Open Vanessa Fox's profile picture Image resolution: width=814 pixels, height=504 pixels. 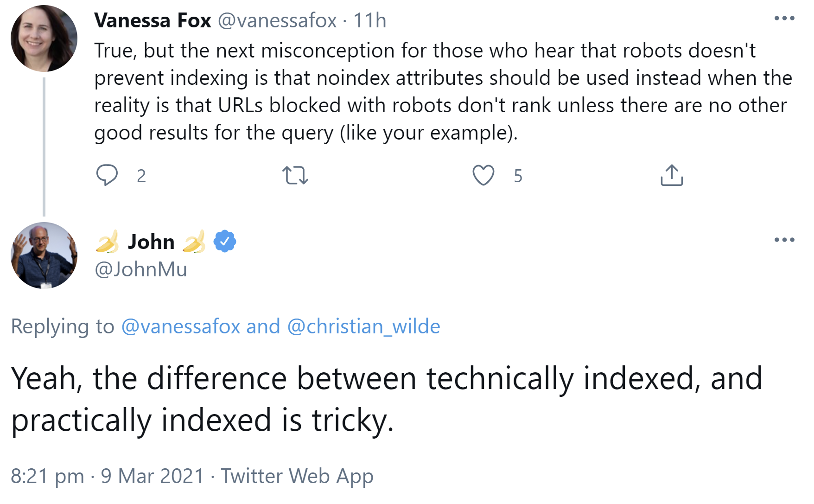coord(44,38)
